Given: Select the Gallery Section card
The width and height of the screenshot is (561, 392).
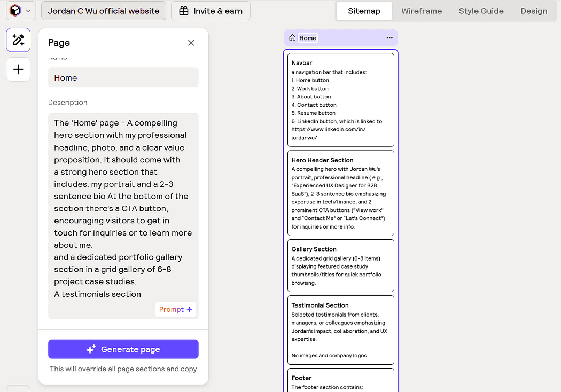Looking at the screenshot, I should [341, 266].
